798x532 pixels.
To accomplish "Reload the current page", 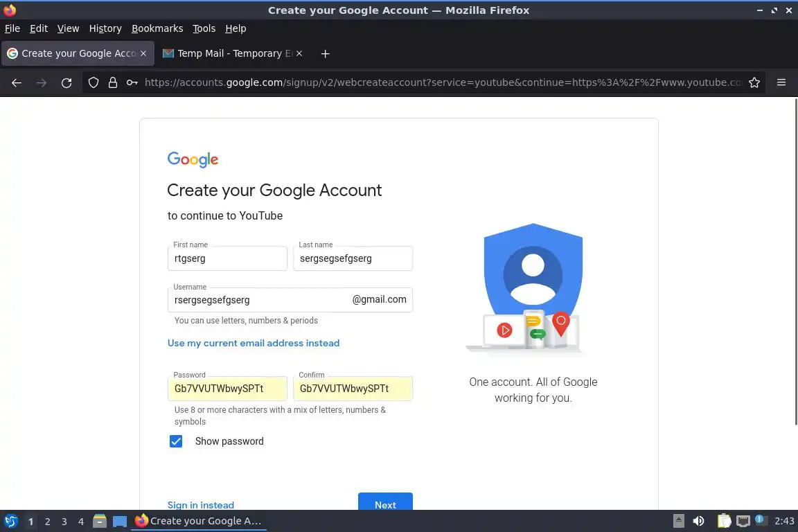I will coord(66,82).
